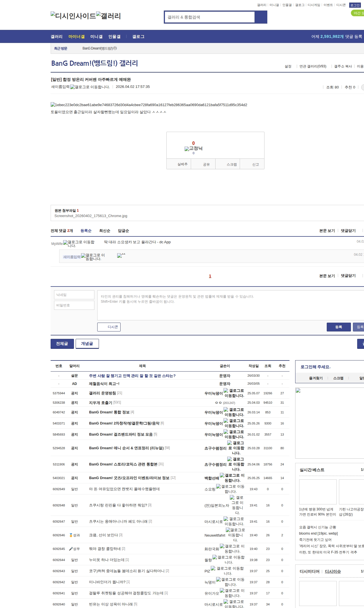The height and width of the screenshot is (608, 364).
Task: Collapse comments with 댓글닫기 beside sort options
Action: (348, 231)
